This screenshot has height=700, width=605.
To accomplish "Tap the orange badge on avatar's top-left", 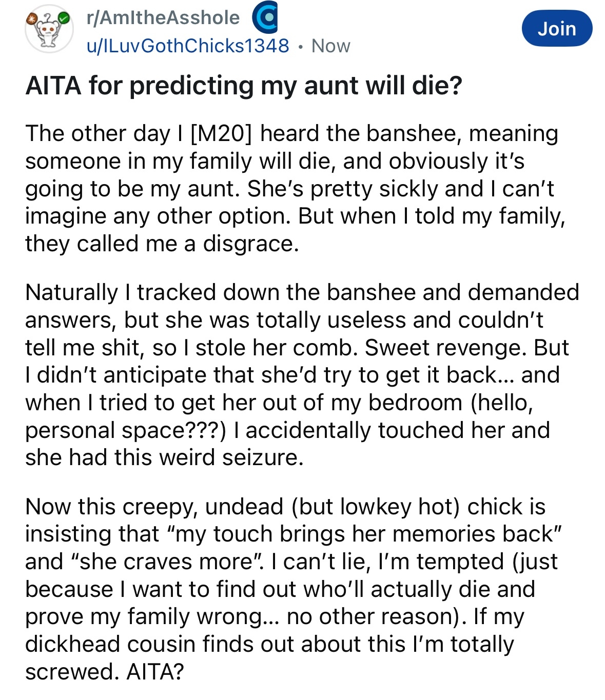I will coord(32,18).
